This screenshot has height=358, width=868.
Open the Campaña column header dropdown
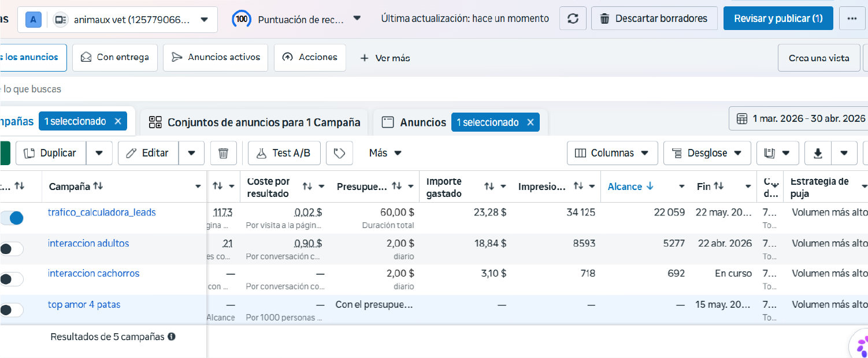point(199,187)
